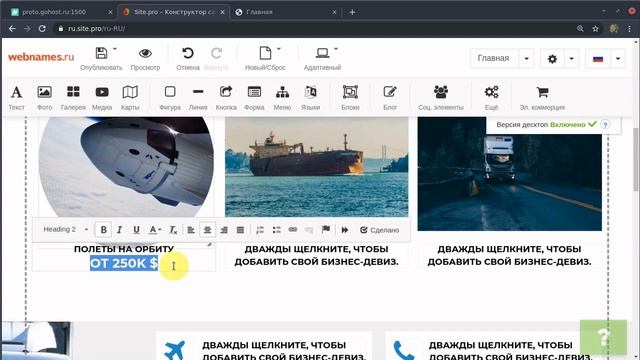Choose the Фигура shape tool
Image resolution: width=640 pixels, height=360 pixels.
pos(170,98)
